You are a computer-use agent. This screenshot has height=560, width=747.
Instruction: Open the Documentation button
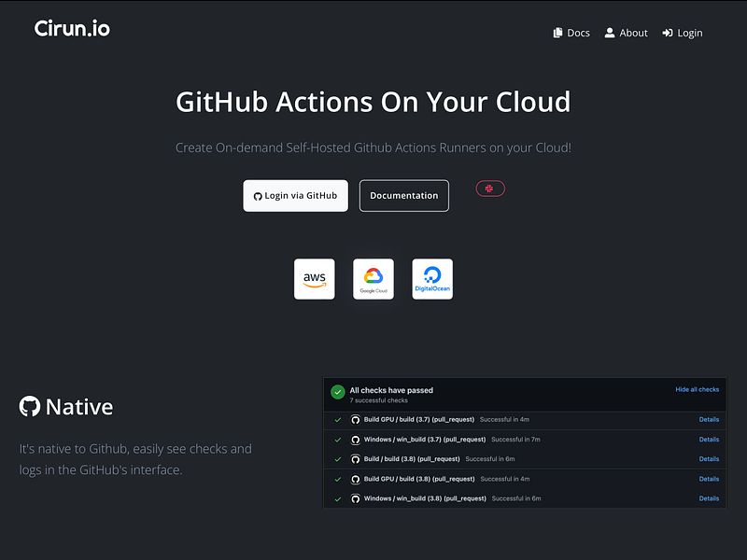404,196
